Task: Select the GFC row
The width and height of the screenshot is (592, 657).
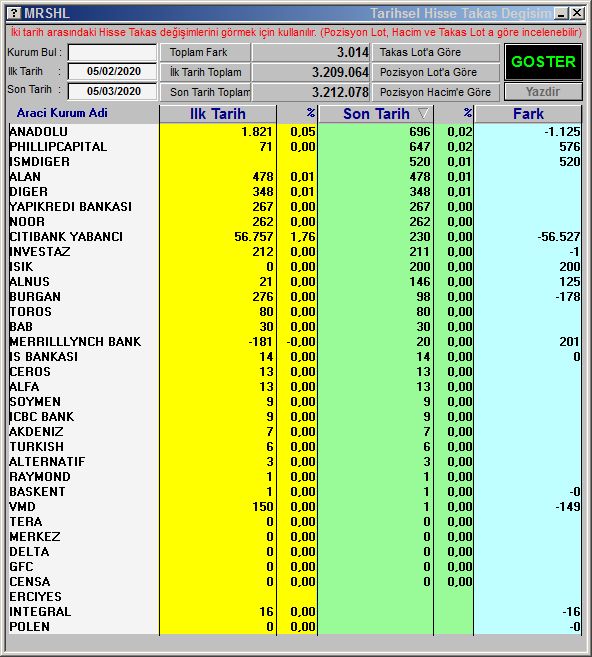Action: 295,567
